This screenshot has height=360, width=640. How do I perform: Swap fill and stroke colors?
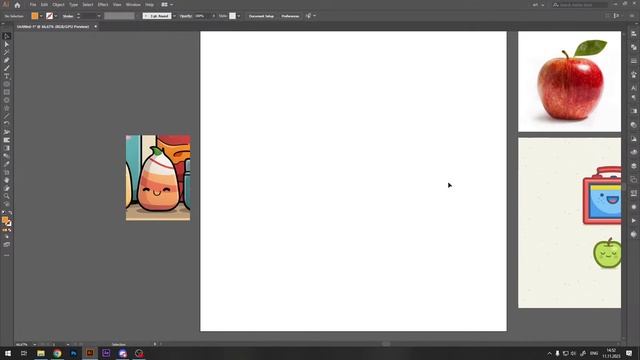click(10, 213)
